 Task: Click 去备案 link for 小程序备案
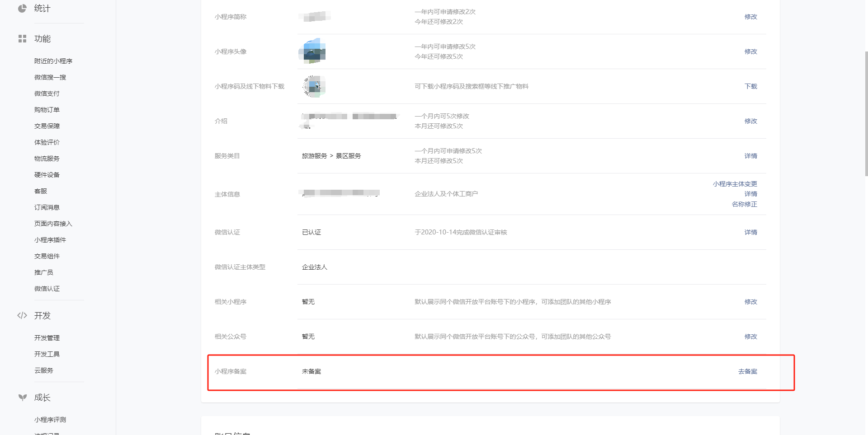(x=747, y=371)
